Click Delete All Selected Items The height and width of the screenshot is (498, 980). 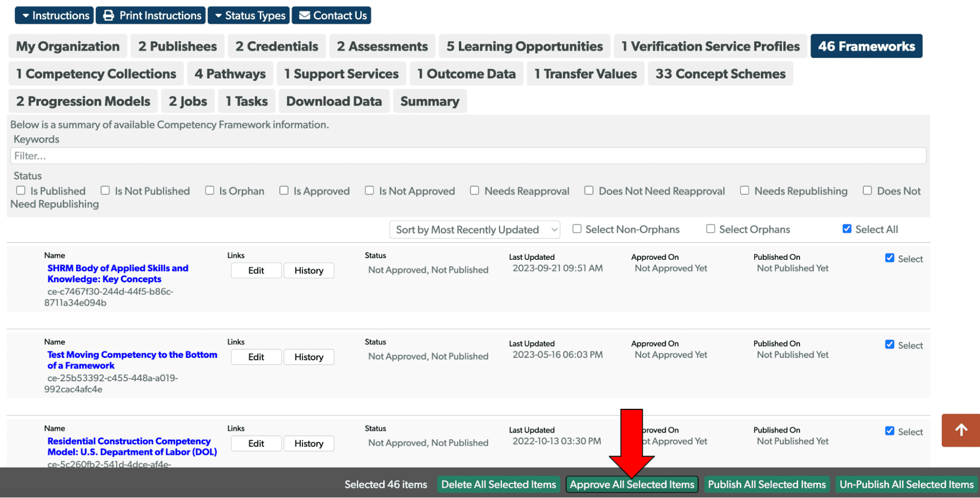(498, 484)
